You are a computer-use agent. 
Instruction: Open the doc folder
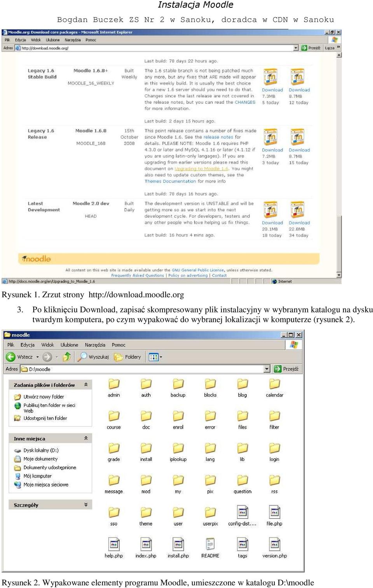tap(146, 420)
